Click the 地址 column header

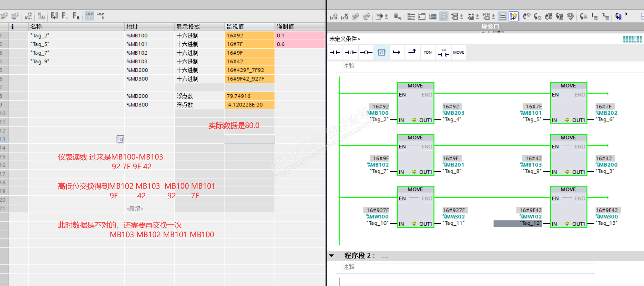[149, 27]
